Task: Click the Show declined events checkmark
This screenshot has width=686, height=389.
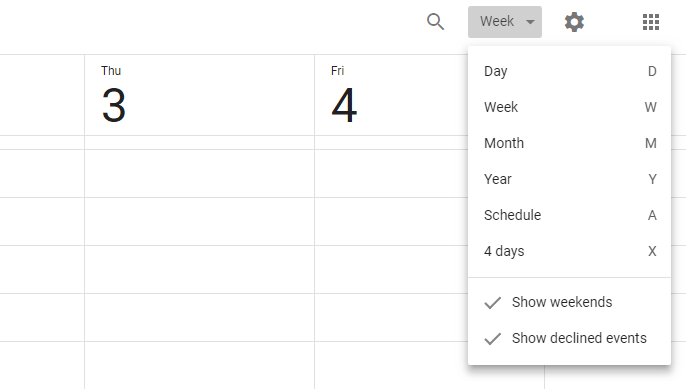Action: 493,339
